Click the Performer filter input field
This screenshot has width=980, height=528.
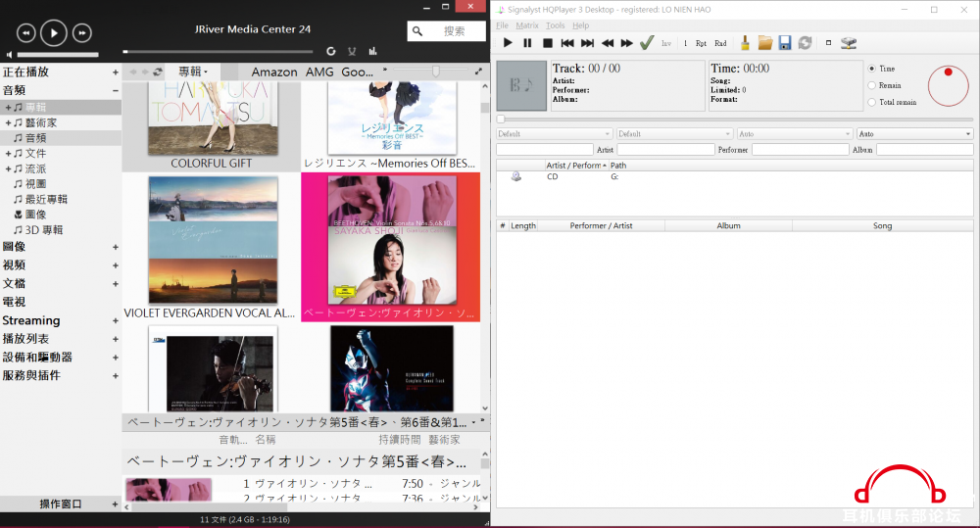800,150
